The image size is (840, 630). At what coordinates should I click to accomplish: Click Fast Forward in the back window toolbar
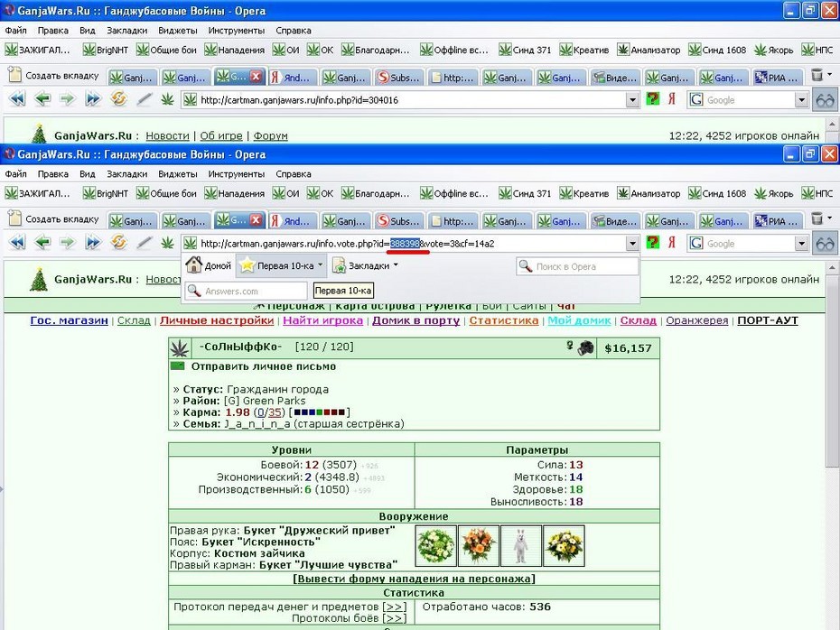(x=93, y=99)
